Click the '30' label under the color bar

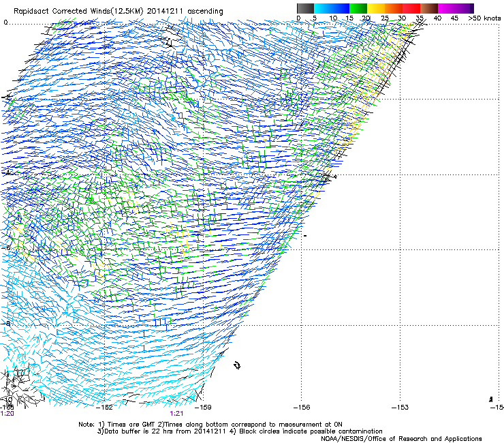(402, 18)
